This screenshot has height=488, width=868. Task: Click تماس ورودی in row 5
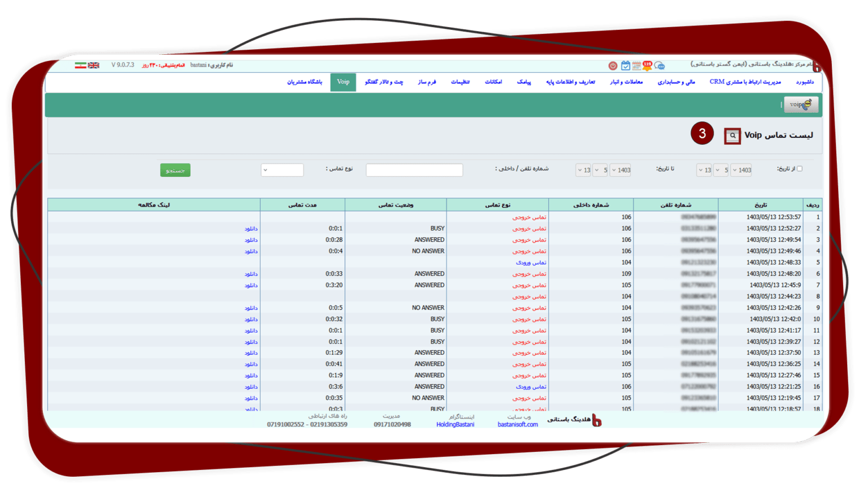tap(531, 263)
